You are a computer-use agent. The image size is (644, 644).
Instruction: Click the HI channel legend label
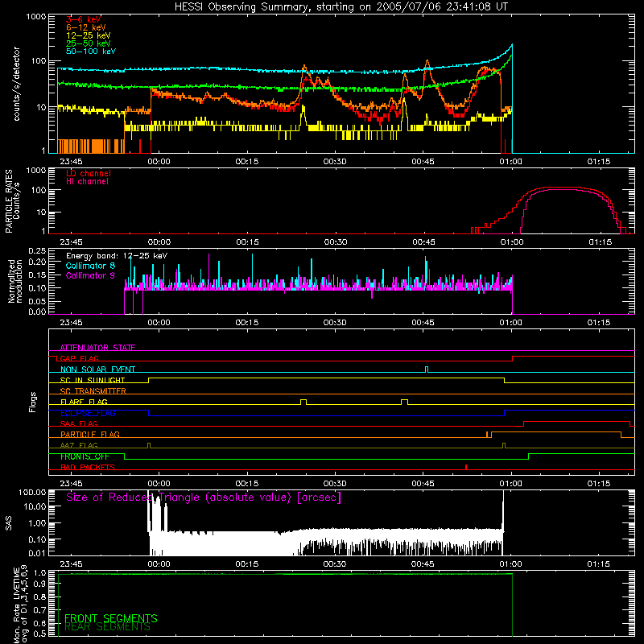87,182
